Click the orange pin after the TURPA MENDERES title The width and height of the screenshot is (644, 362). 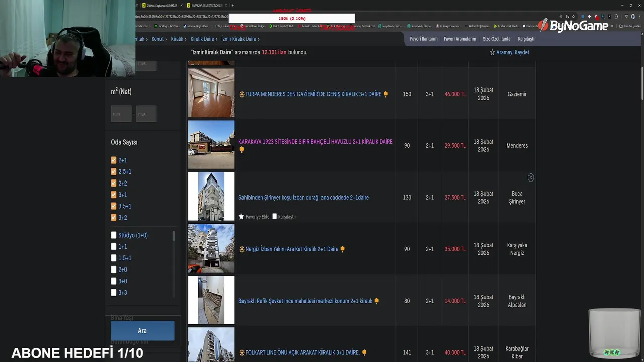(x=386, y=94)
